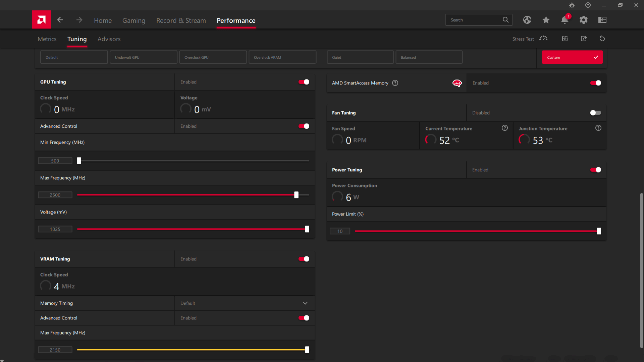Image resolution: width=644 pixels, height=362 pixels.
Task: Click Voltage value box 1025
Action: (x=55, y=229)
